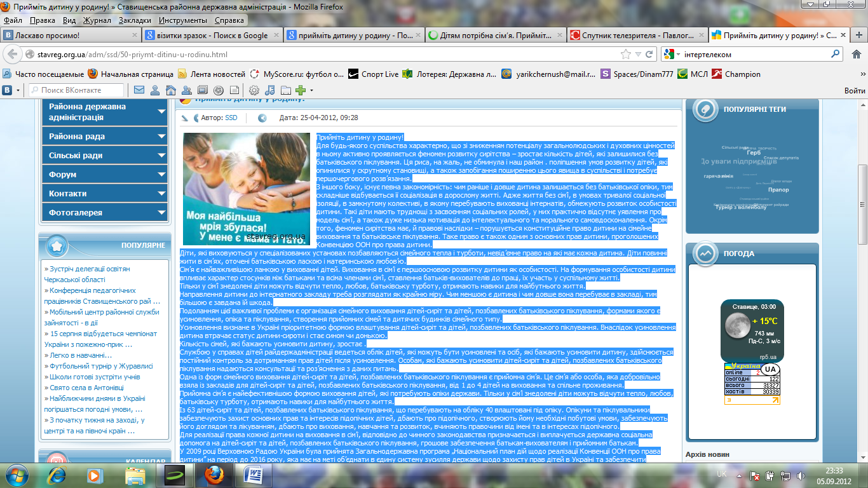Click the green plus icon in VK toolbar

tap(301, 90)
